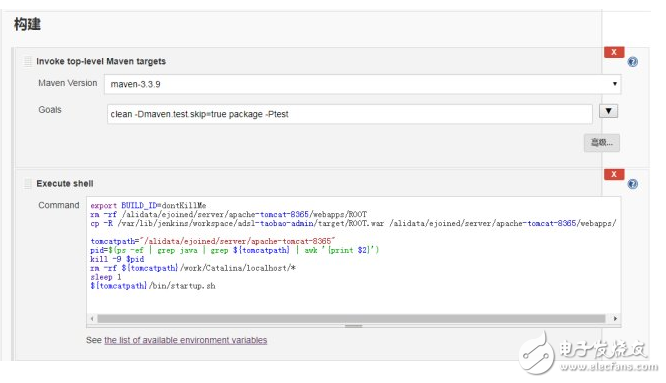Viewport: 666px width, 383px height.
Task: Click the 'kill -9 $pid' line
Action: (117, 259)
